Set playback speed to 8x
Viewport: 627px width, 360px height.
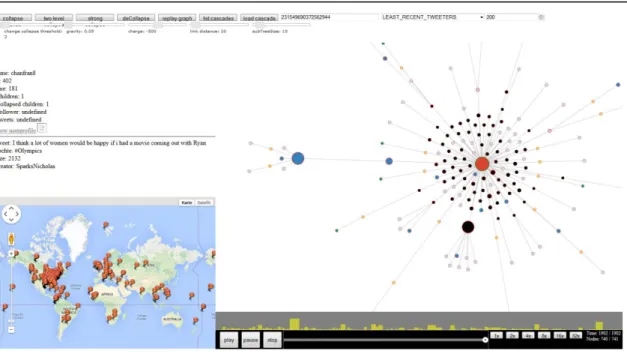544,335
